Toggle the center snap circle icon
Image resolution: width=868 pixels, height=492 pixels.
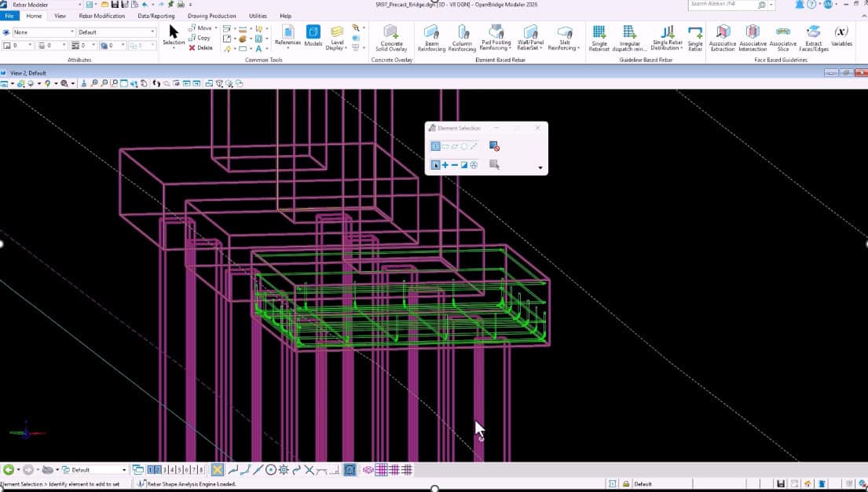point(271,470)
